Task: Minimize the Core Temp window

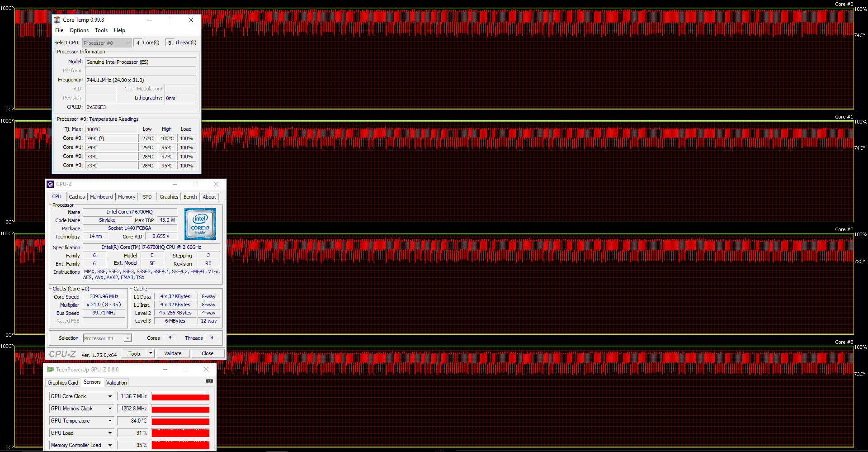Action: pyautogui.click(x=150, y=20)
